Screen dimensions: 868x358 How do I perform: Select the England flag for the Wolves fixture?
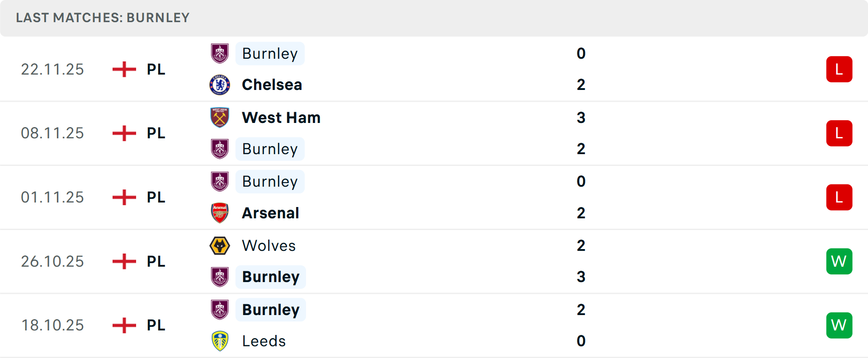(x=123, y=261)
